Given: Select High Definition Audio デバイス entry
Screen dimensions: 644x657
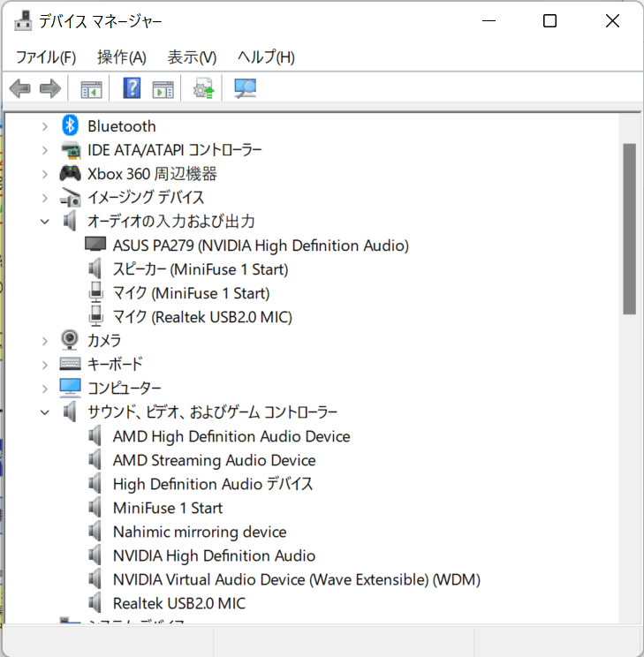Looking at the screenshot, I should pyautogui.click(x=213, y=485).
